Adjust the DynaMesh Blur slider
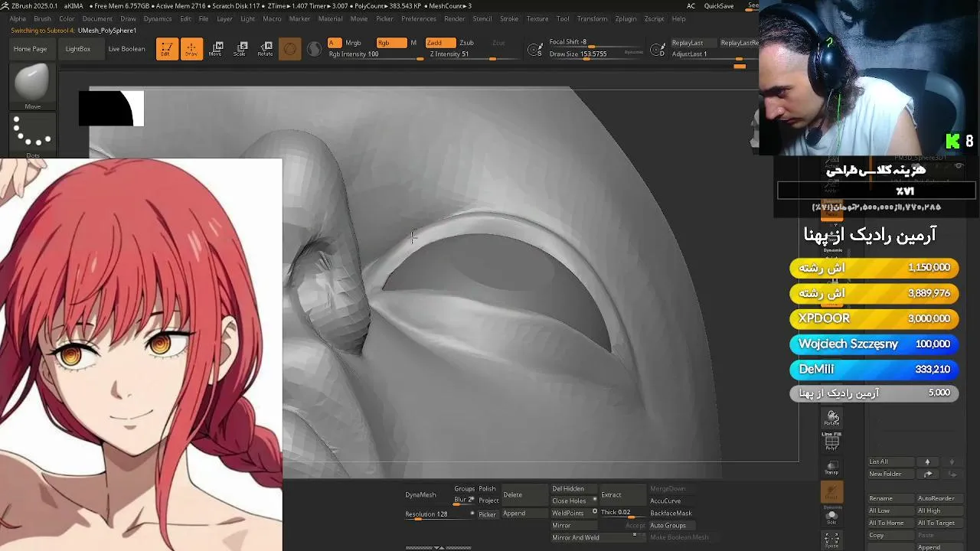This screenshot has width=980, height=551. (464, 500)
